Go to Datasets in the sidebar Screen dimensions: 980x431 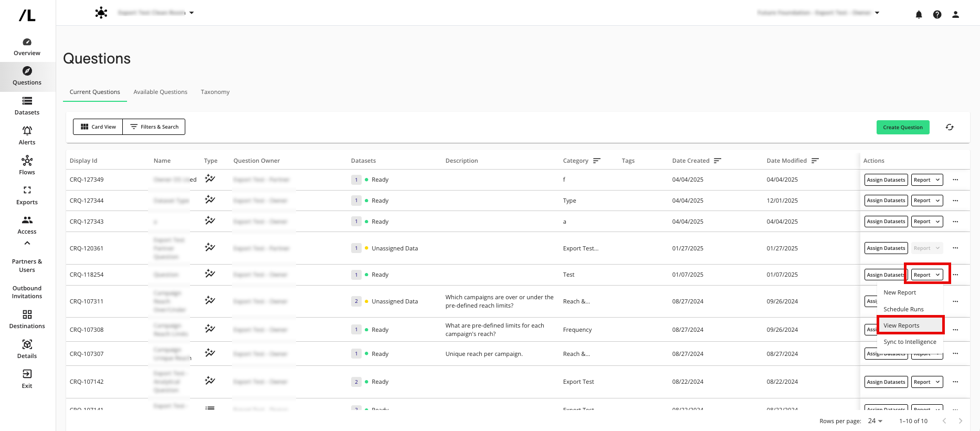(27, 106)
